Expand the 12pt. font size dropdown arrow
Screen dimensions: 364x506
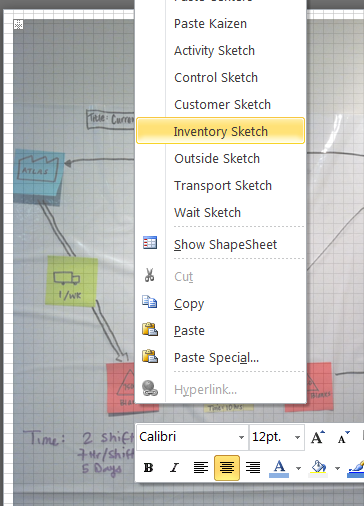(298, 437)
